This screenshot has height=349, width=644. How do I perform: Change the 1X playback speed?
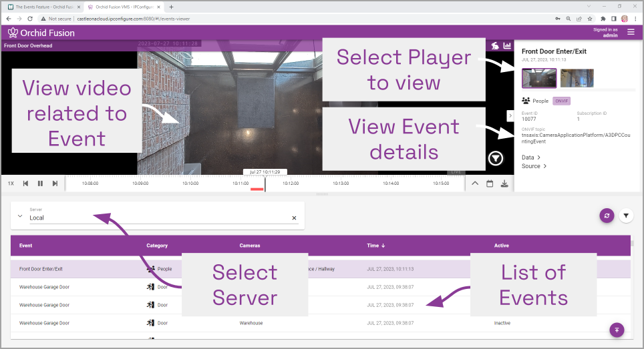pyautogui.click(x=11, y=184)
